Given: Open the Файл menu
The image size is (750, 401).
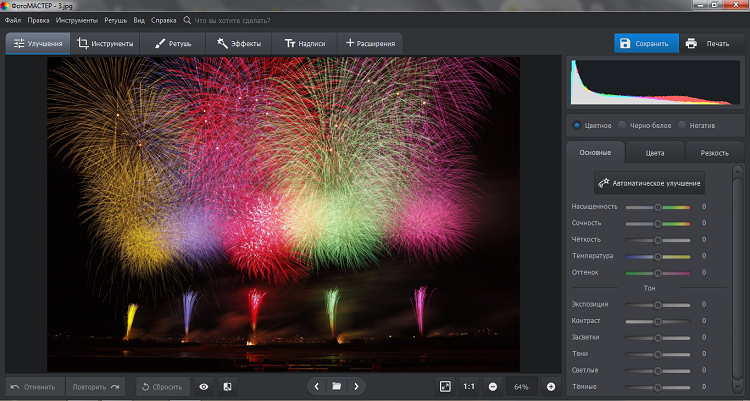Looking at the screenshot, I should pos(13,20).
